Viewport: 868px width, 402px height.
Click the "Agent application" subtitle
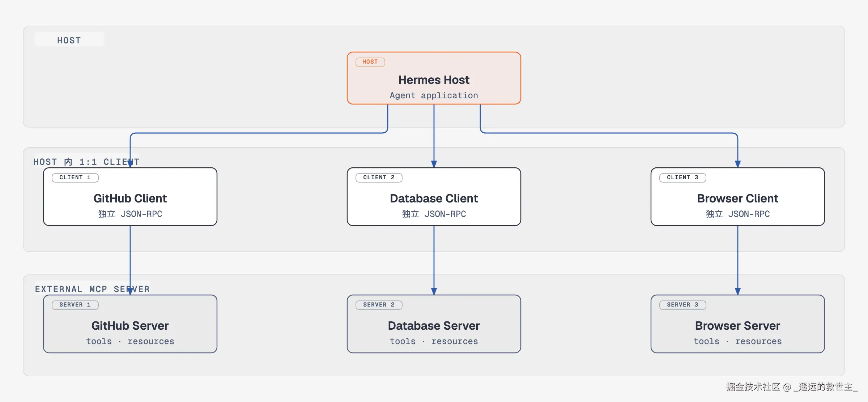(434, 95)
